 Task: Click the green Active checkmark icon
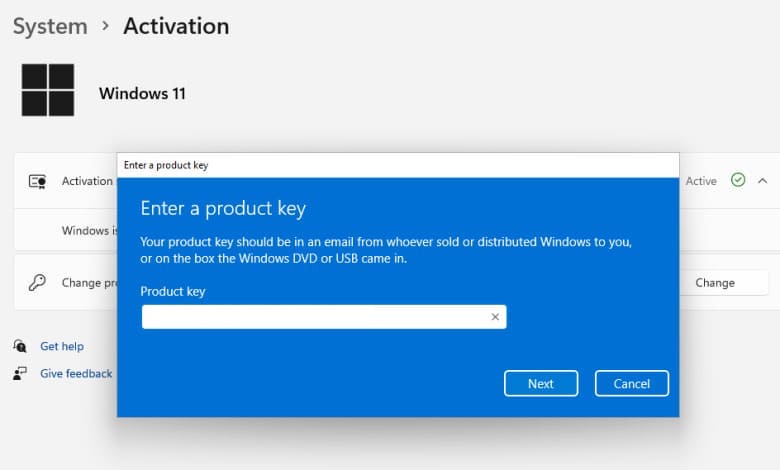click(738, 181)
